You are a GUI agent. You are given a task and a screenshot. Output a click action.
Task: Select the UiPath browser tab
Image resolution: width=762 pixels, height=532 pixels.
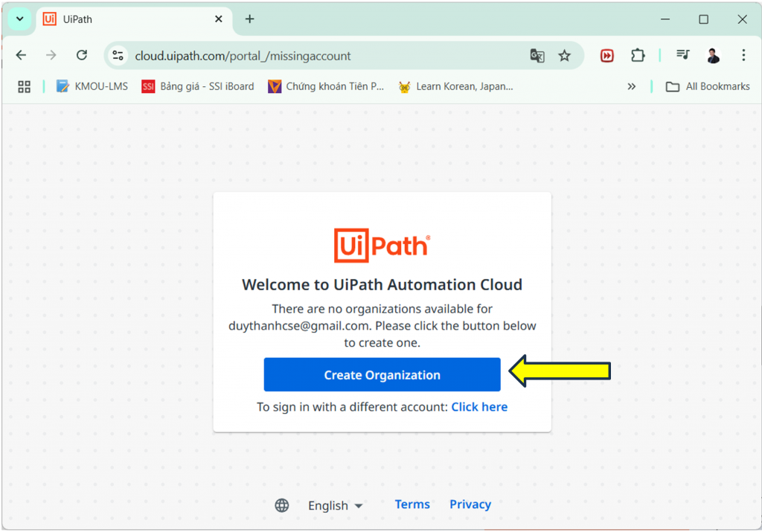point(133,19)
